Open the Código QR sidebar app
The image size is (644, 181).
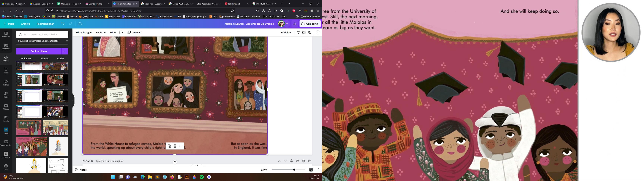tap(6, 155)
